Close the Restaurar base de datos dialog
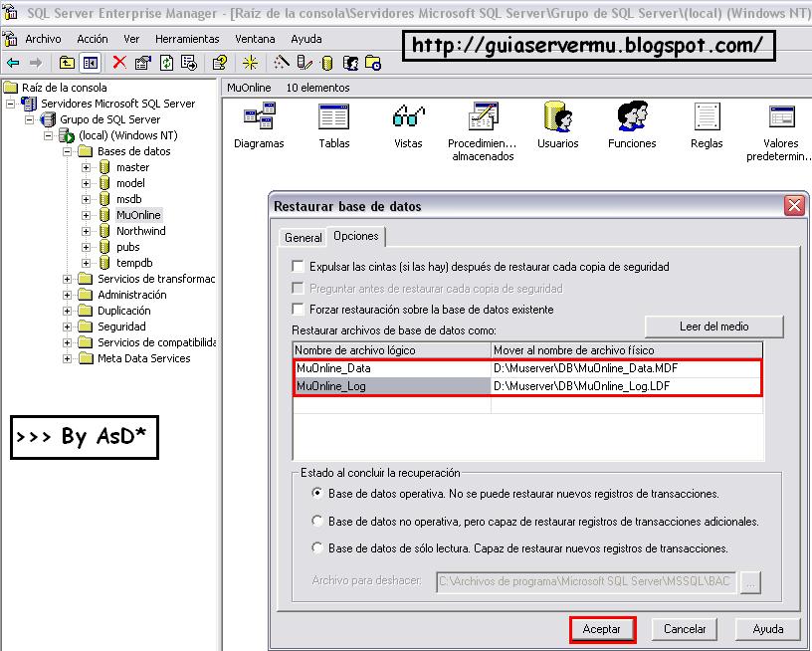This screenshot has width=812, height=651. coord(794,206)
